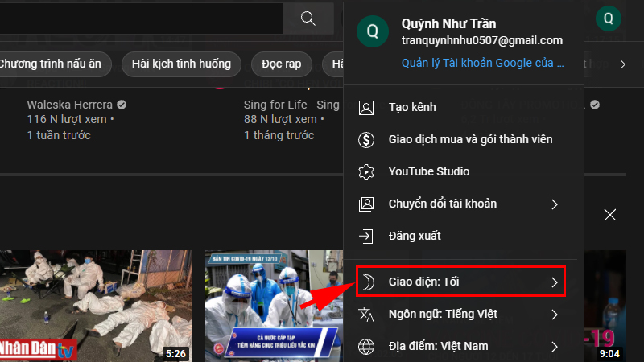Open Giao diện: Tối theme setting
The image size is (644, 362).
click(460, 282)
